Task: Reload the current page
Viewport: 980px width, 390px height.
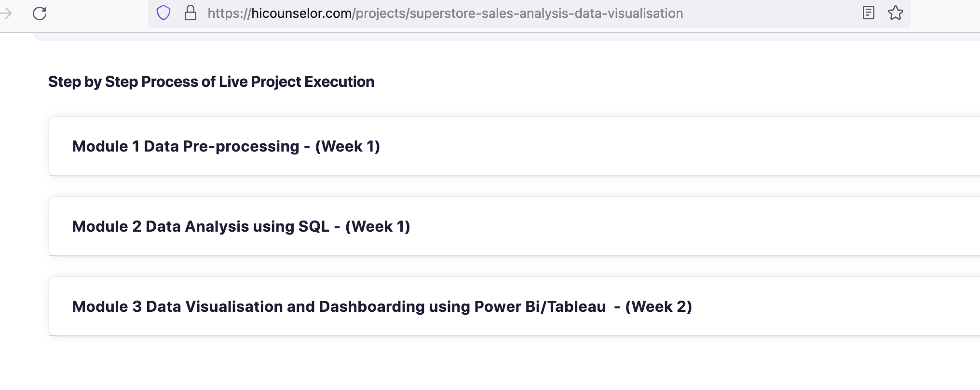Action: click(40, 13)
